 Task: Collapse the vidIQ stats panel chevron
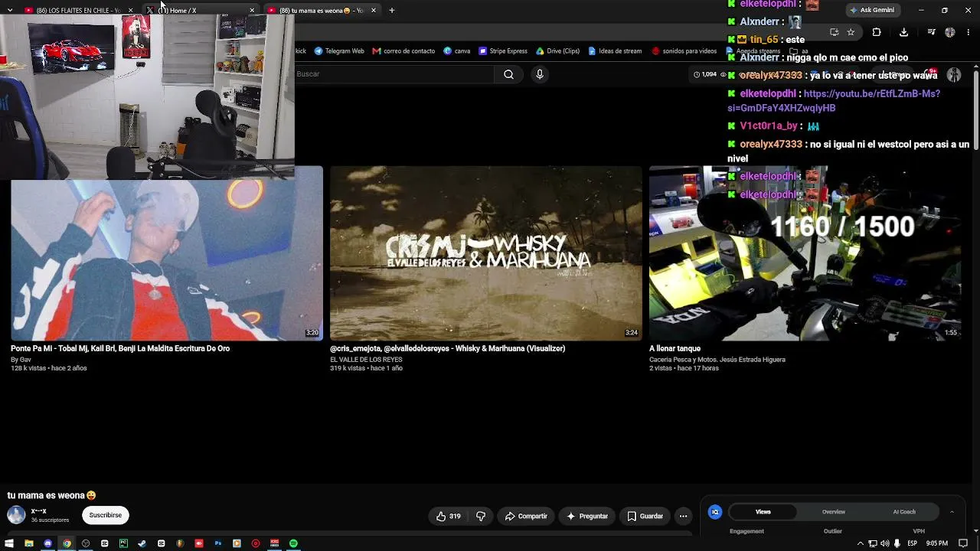(x=952, y=512)
